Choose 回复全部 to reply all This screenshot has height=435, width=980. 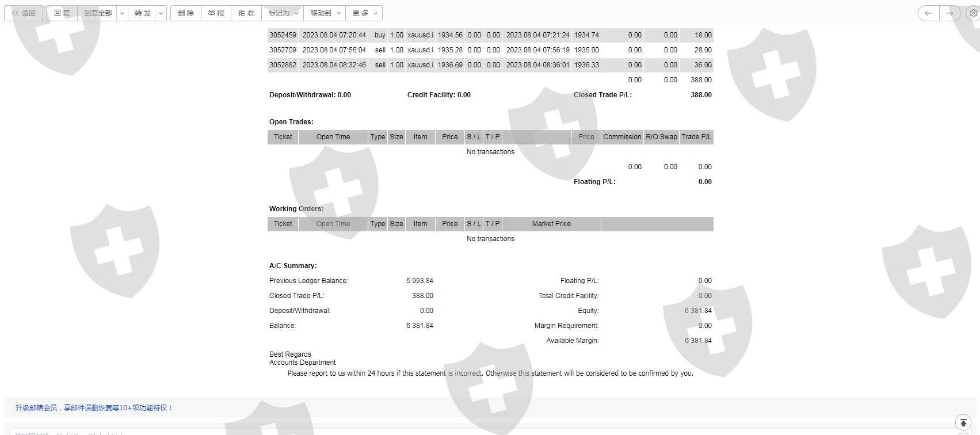click(x=98, y=13)
